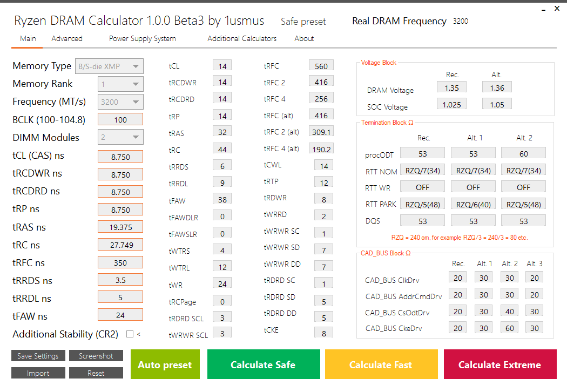Click the tRDWR value 8
567x392 pixels.
(x=323, y=199)
